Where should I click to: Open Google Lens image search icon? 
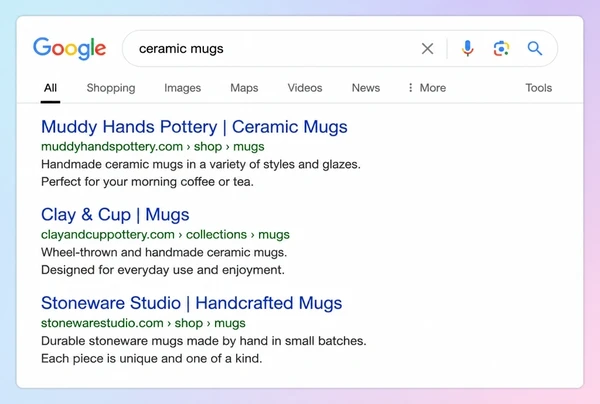[x=501, y=49]
